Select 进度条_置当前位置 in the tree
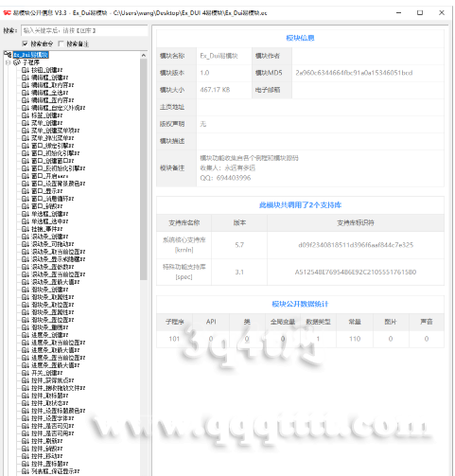Viewport: 455px width, 476px height. coord(59,358)
